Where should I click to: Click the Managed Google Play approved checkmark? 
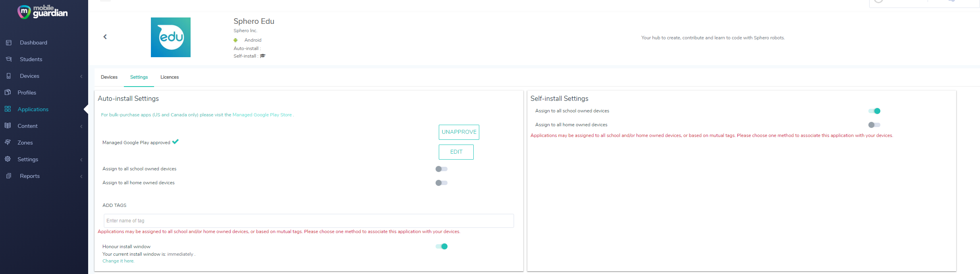coord(176,142)
